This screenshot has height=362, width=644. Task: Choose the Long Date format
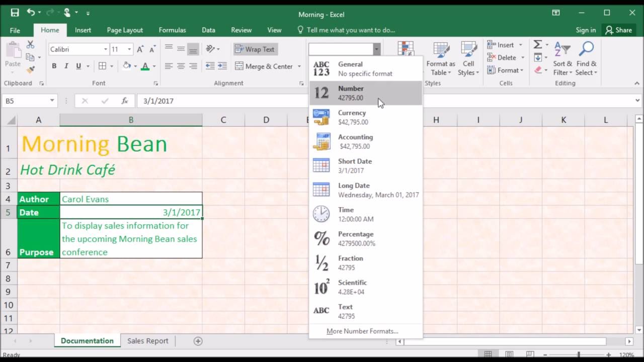click(366, 190)
